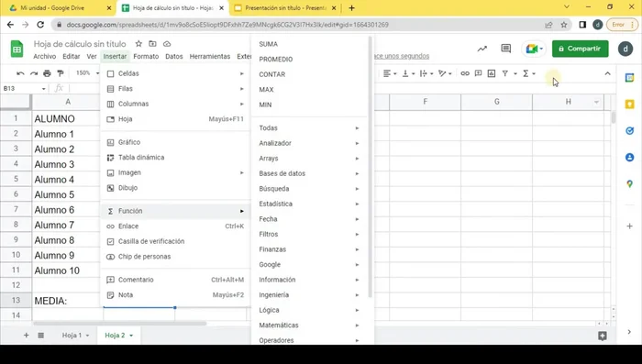This screenshot has height=364, width=642.
Task: Open Google Keep side panel icon
Action: [x=630, y=105]
